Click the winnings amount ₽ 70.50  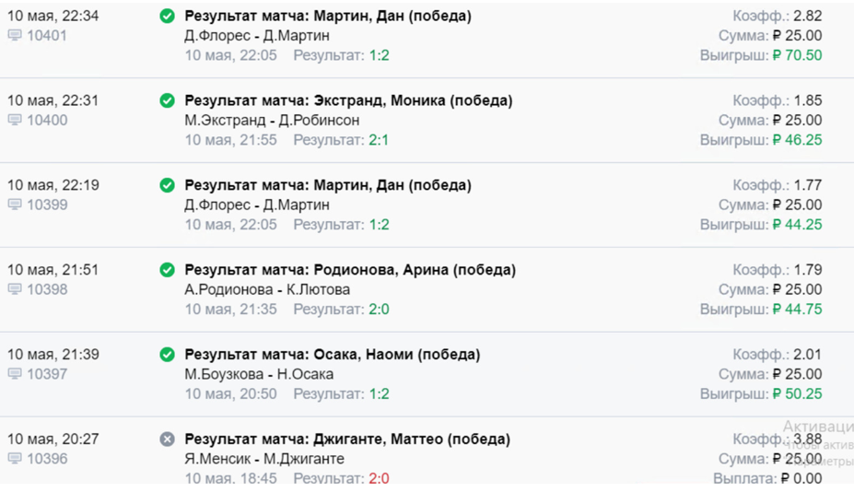coord(798,55)
